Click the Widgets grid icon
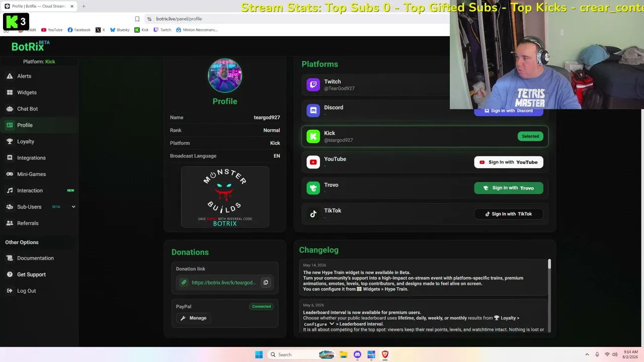The width and height of the screenshot is (644, 362). (x=10, y=93)
